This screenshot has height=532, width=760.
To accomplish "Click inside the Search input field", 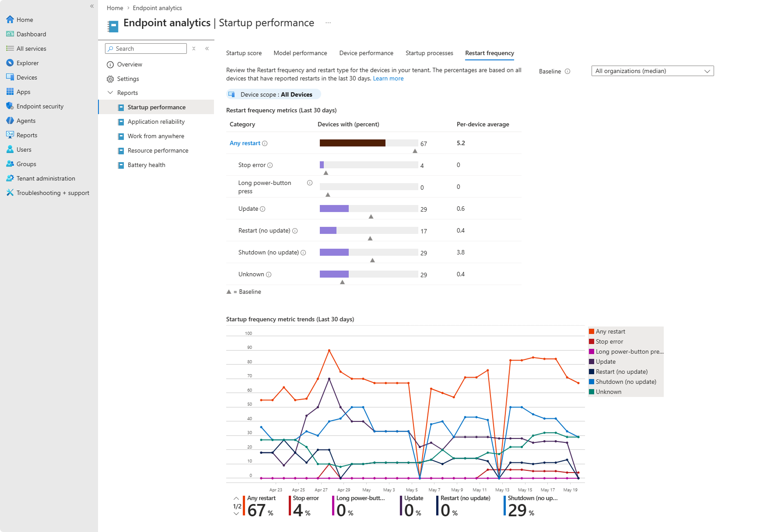I will point(146,49).
